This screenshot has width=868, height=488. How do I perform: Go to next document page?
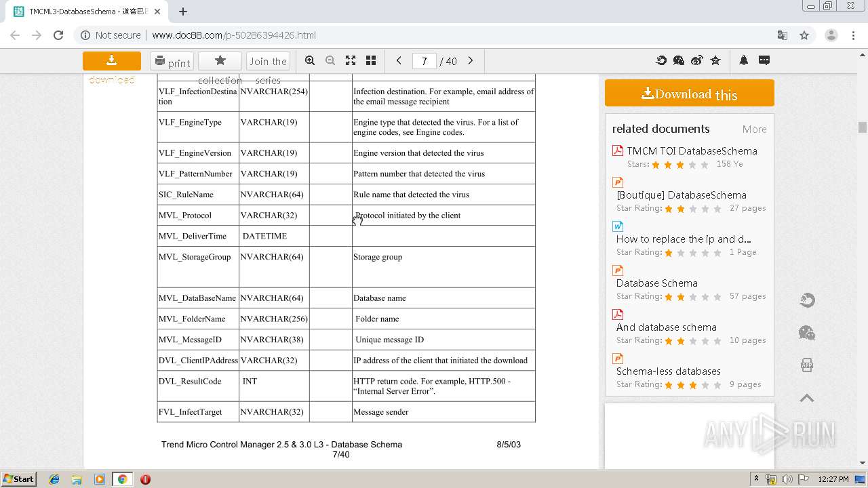point(471,60)
